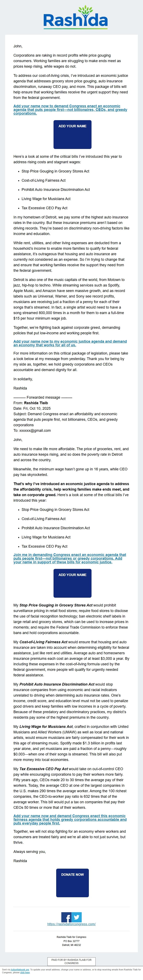Visit the rashidaforcongress.com URL link
The width and height of the screenshot is (143, 980).
click(x=71, y=923)
